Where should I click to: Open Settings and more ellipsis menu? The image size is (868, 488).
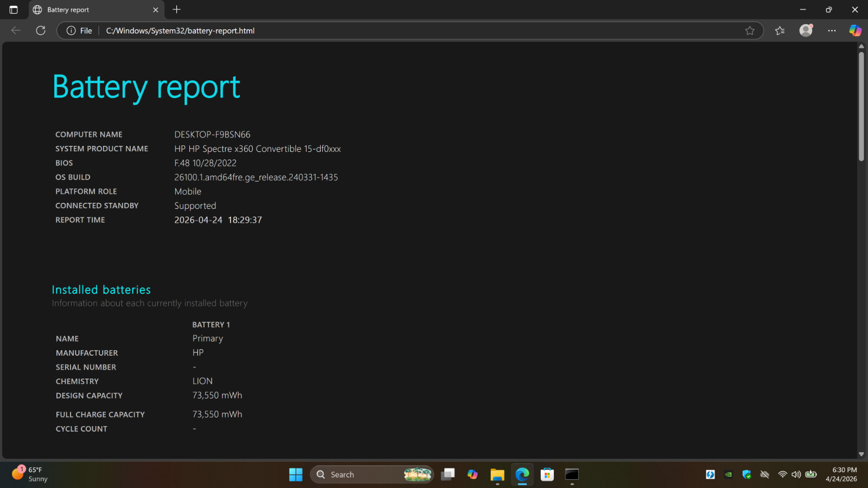(832, 30)
